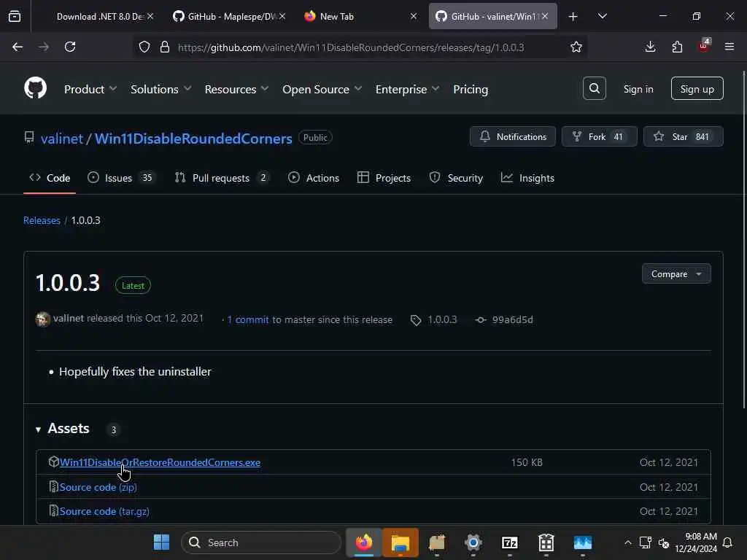This screenshot has width=747, height=560.
Task: Expand the Solutions menu
Action: (160, 89)
